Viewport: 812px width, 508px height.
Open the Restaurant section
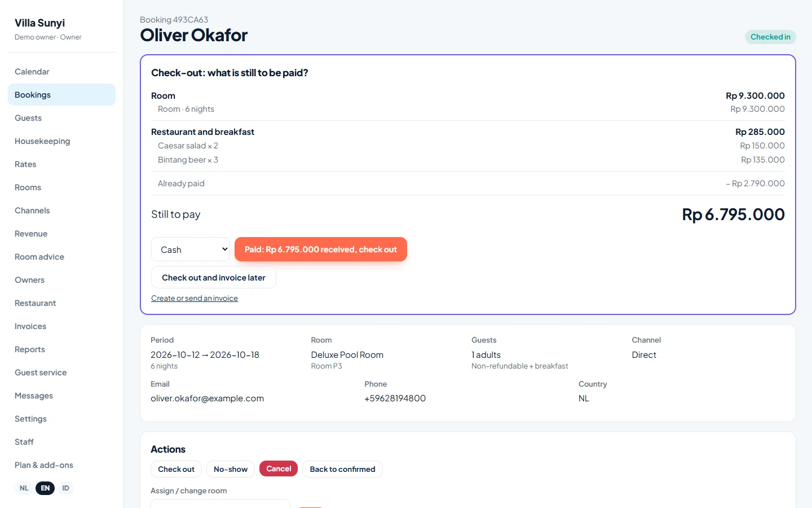[x=61, y=303]
